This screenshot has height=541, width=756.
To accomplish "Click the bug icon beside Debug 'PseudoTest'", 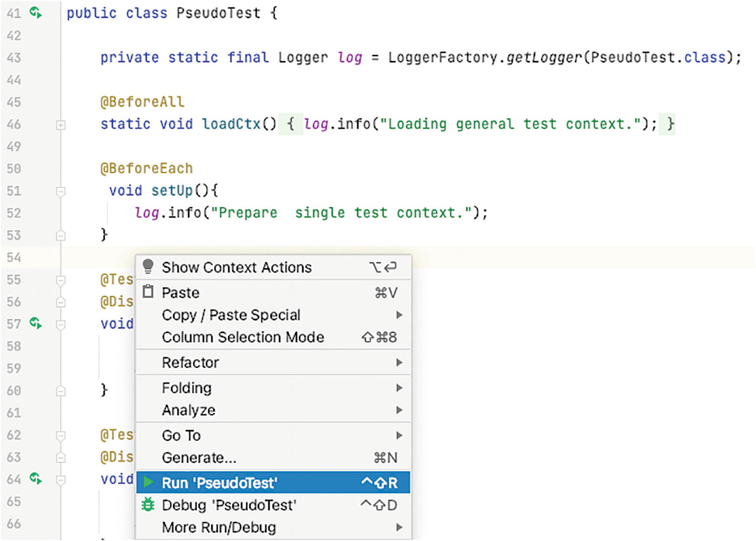I will tap(148, 504).
